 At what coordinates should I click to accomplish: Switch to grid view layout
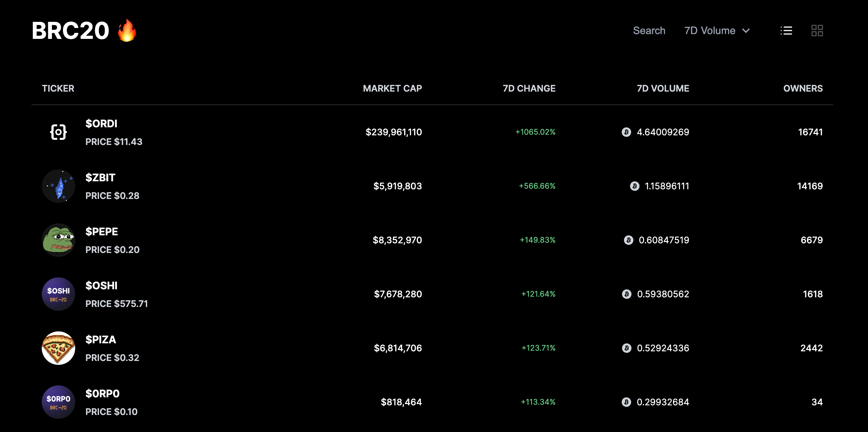817,31
